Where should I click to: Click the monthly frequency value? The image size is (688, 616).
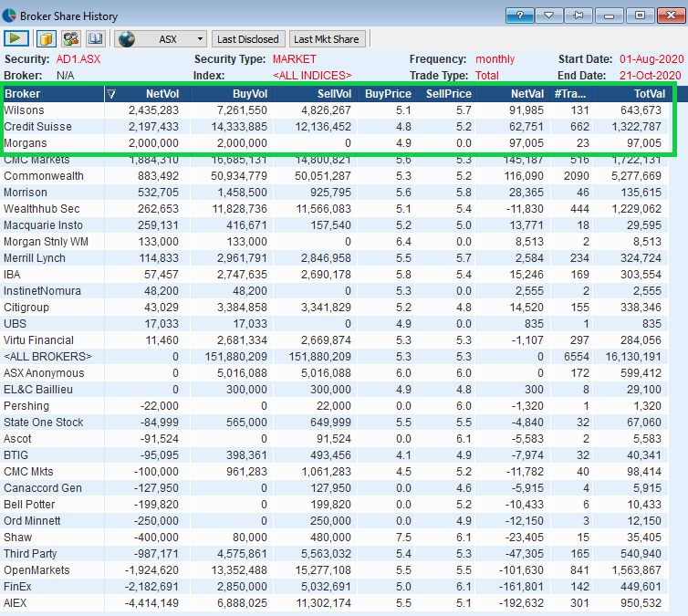coord(495,59)
